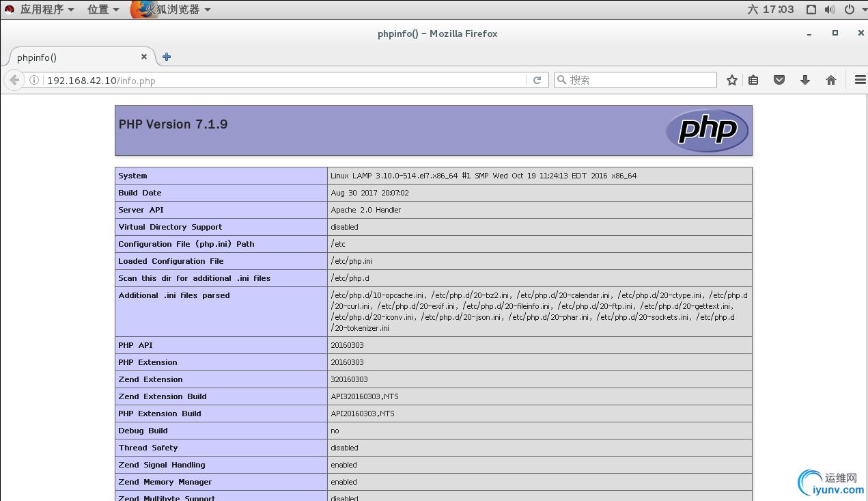The width and height of the screenshot is (868, 501).
Task: Select the PHP API row label
Action: point(135,345)
